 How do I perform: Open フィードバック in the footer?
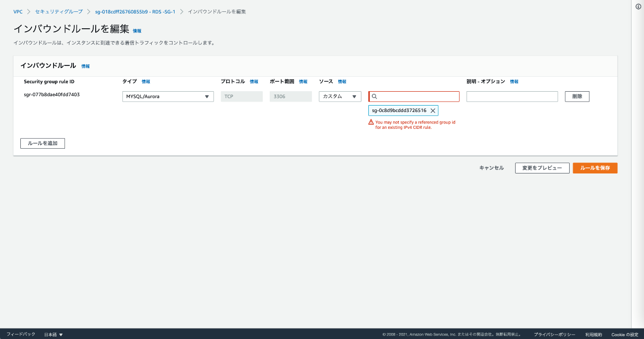click(21, 335)
